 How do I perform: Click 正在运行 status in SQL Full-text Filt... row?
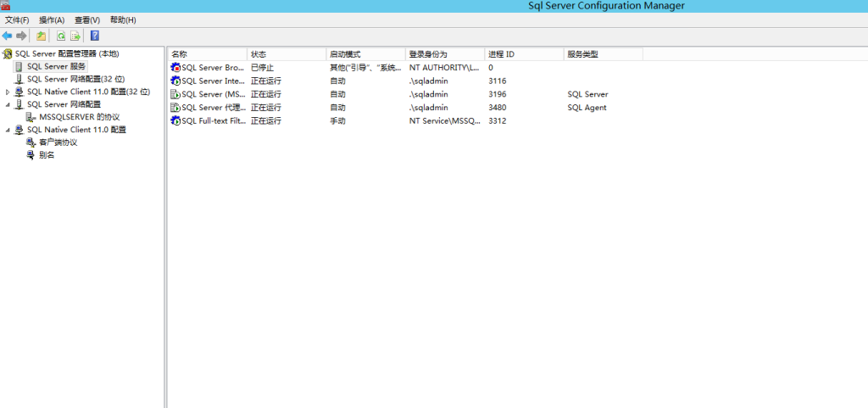coord(266,120)
